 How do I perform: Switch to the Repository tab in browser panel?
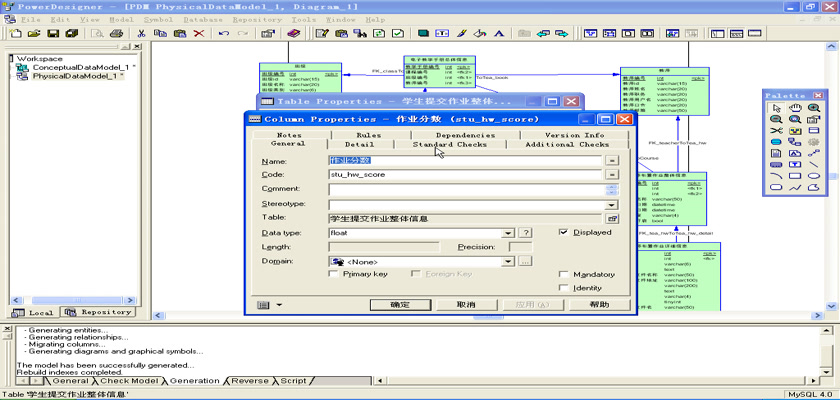[x=98, y=312]
